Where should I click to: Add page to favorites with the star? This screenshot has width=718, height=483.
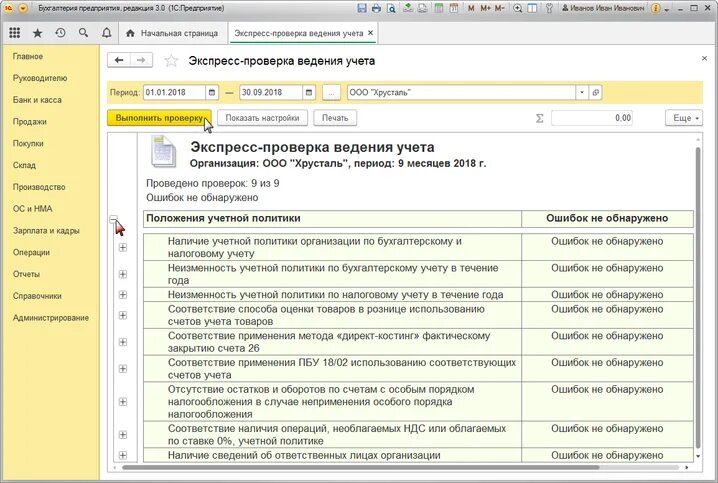[x=171, y=60]
